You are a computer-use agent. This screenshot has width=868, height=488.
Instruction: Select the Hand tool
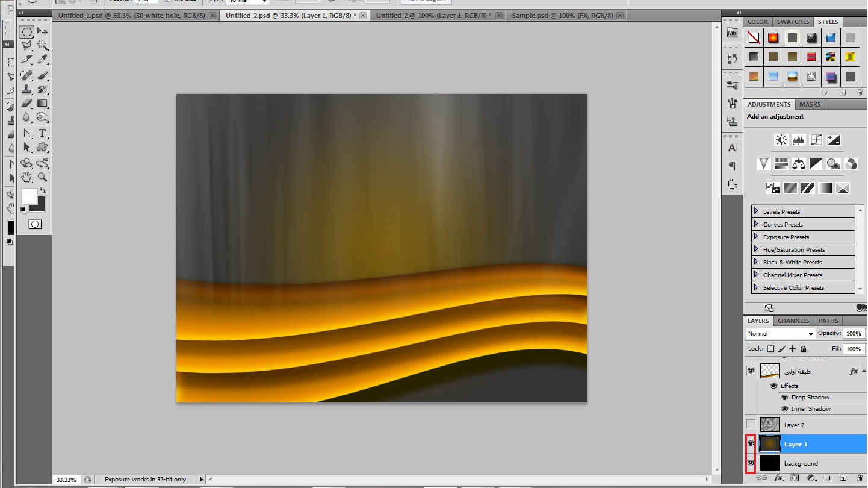[x=26, y=177]
